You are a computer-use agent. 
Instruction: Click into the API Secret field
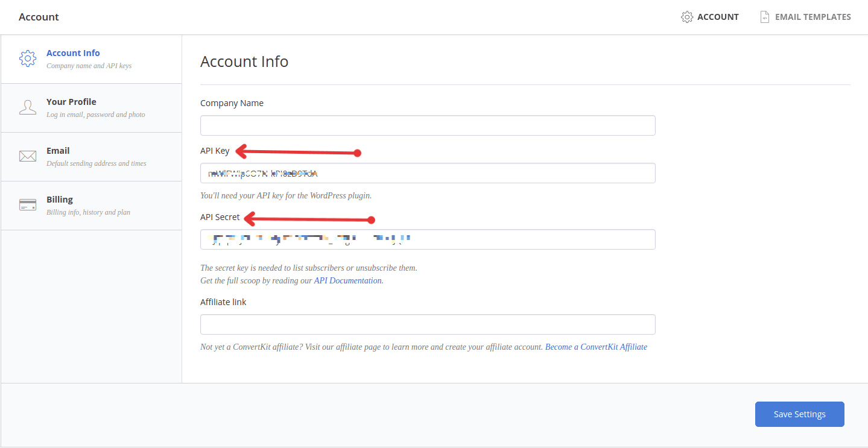pyautogui.click(x=428, y=239)
